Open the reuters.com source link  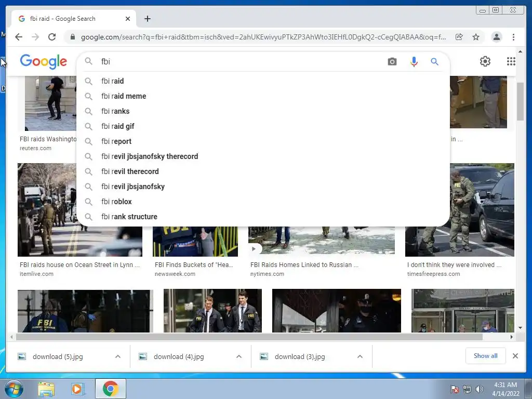pos(35,148)
